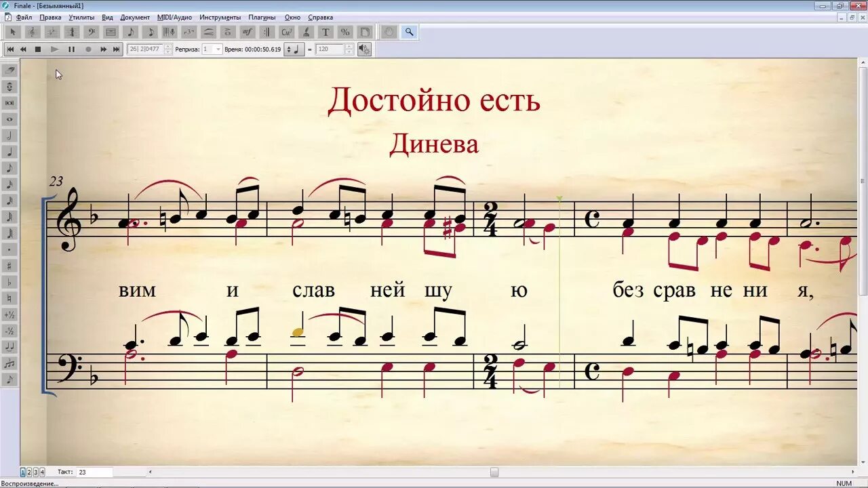The image size is (868, 488).
Task: Select the Resize percent tool
Action: click(x=345, y=32)
